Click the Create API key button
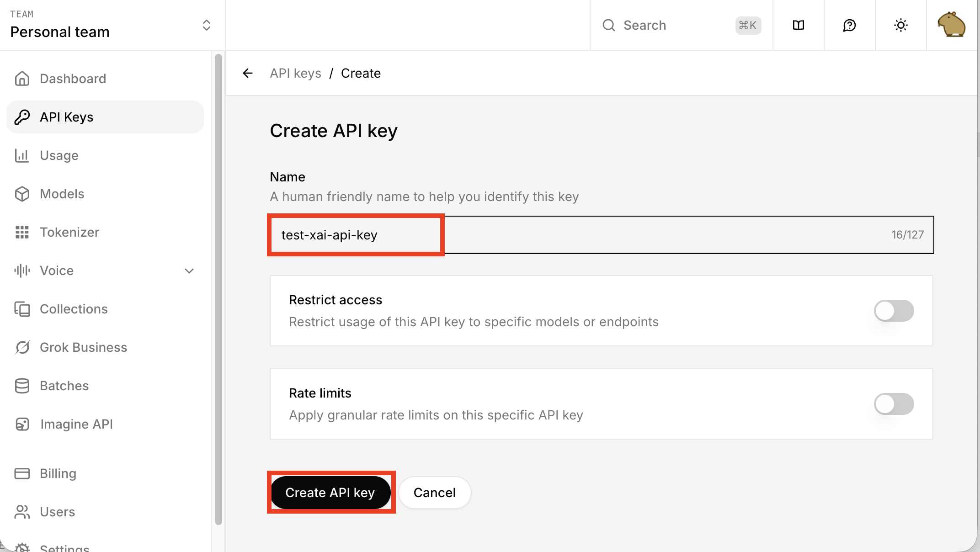980x552 pixels. point(330,493)
